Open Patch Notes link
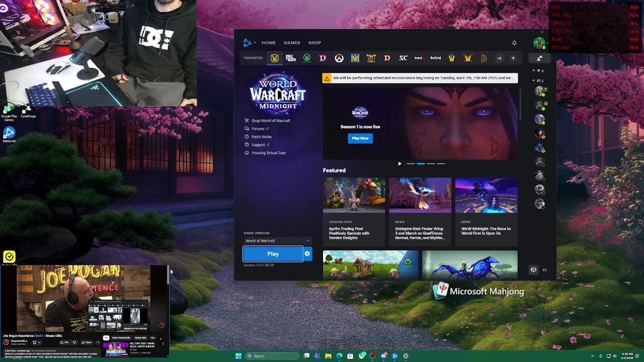Viewport: 644px width, 362px height. pos(258,137)
